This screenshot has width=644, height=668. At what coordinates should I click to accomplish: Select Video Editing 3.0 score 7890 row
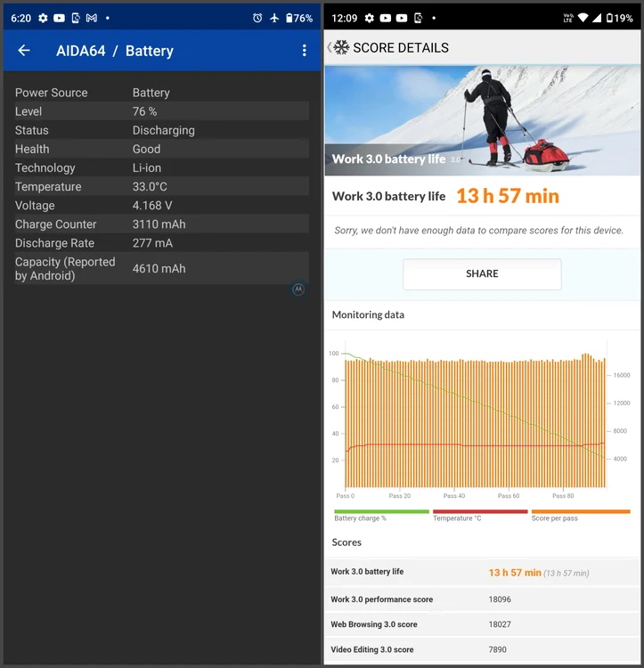click(482, 649)
